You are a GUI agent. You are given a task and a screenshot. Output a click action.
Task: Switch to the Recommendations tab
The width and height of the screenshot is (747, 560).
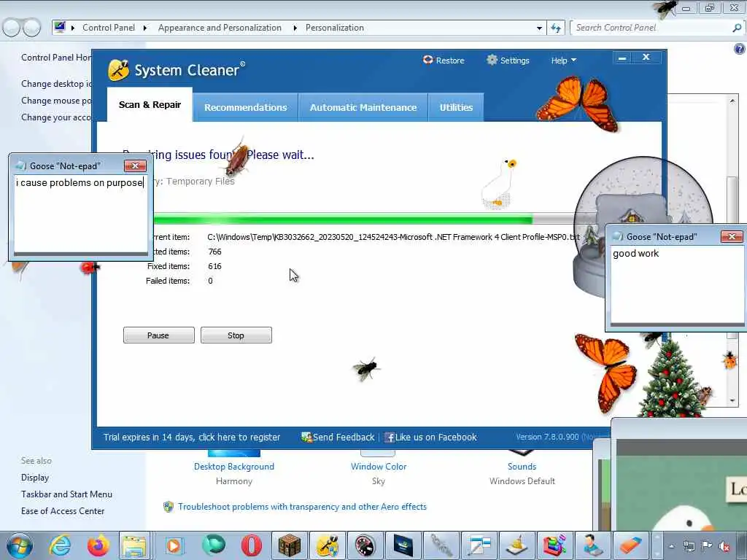click(245, 108)
